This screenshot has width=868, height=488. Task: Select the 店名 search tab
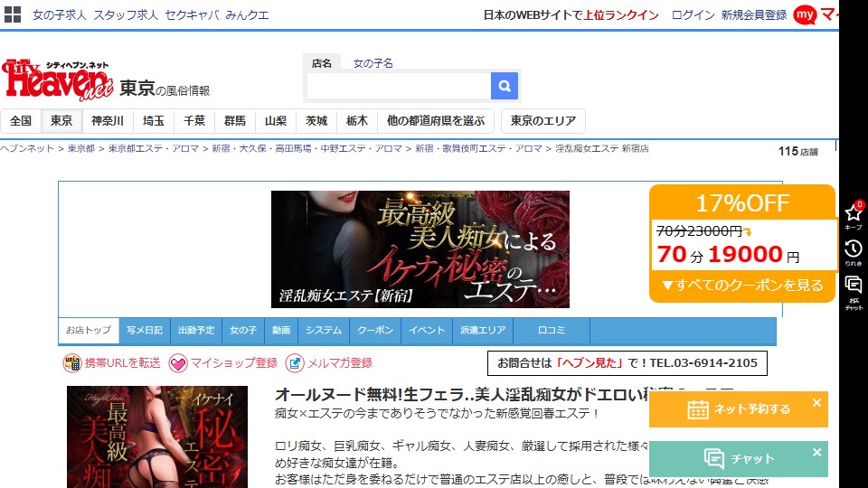[x=322, y=63]
